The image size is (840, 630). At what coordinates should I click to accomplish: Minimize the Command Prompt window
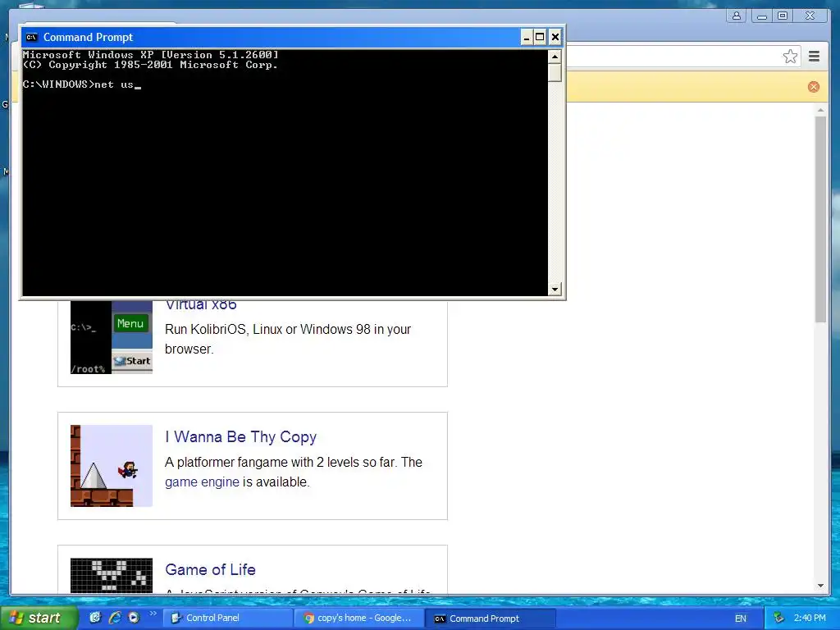coord(526,37)
